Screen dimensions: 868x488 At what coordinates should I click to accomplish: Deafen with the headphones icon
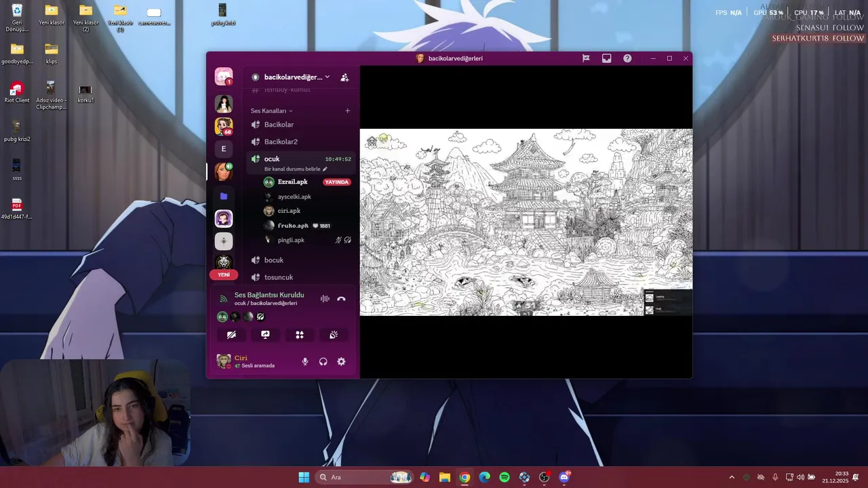pos(323,362)
